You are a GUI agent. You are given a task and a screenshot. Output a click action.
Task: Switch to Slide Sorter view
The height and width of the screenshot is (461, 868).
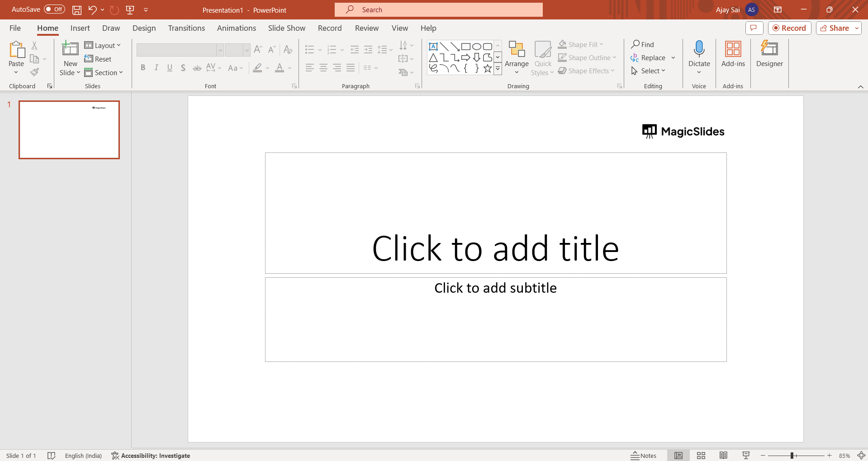(x=701, y=456)
